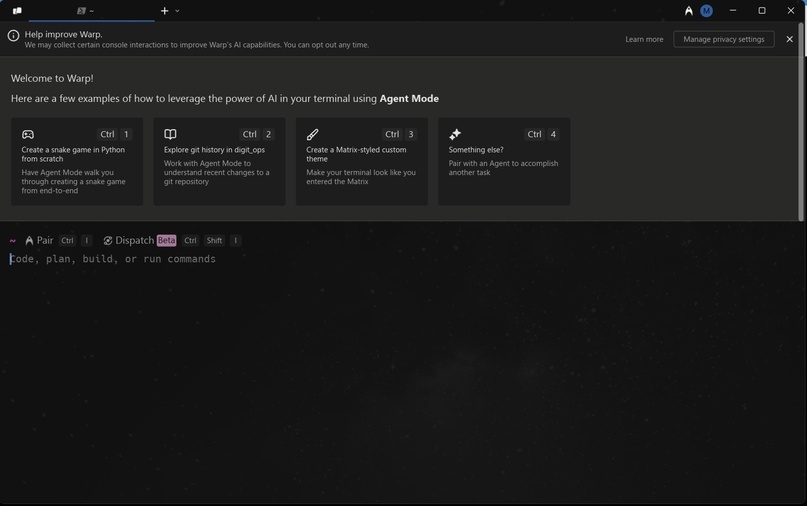Add a new tab with plus icon
This screenshot has height=506, width=807.
point(164,11)
